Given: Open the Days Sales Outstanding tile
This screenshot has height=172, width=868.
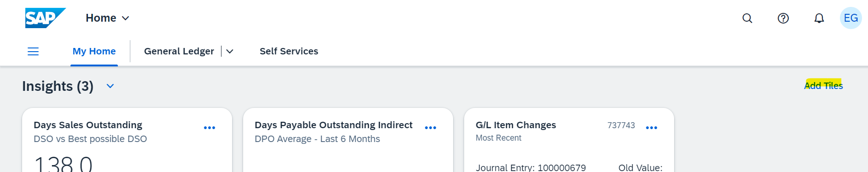Looking at the screenshot, I should coord(127,140).
